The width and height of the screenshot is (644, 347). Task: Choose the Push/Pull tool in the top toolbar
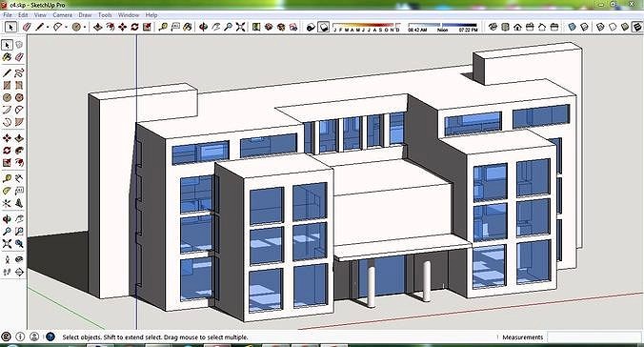[x=98, y=27]
